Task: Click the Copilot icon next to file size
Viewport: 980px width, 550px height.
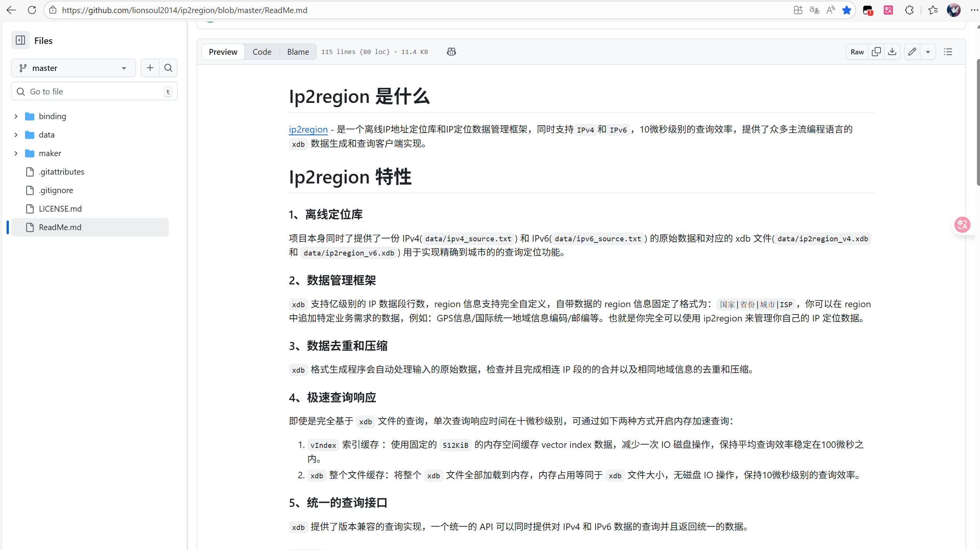Action: click(451, 52)
